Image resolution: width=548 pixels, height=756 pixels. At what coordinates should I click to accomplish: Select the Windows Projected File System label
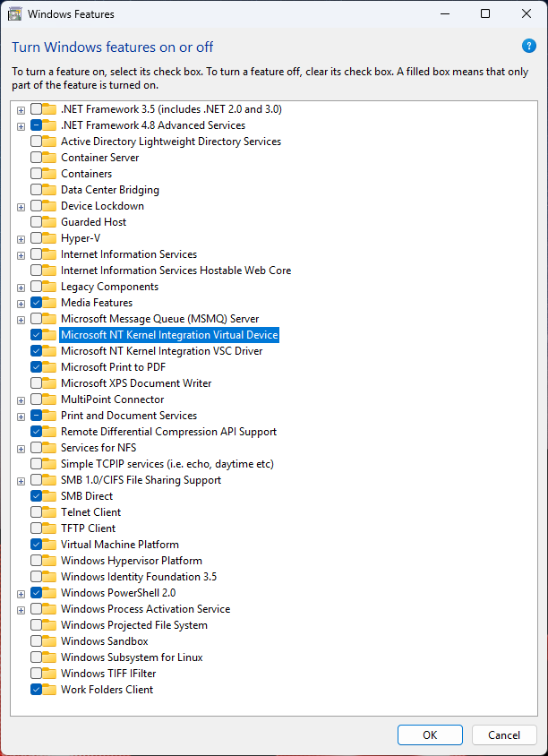tap(134, 625)
